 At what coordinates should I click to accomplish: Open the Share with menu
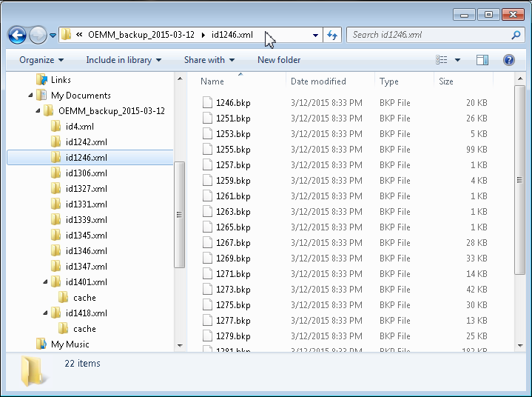tap(209, 60)
